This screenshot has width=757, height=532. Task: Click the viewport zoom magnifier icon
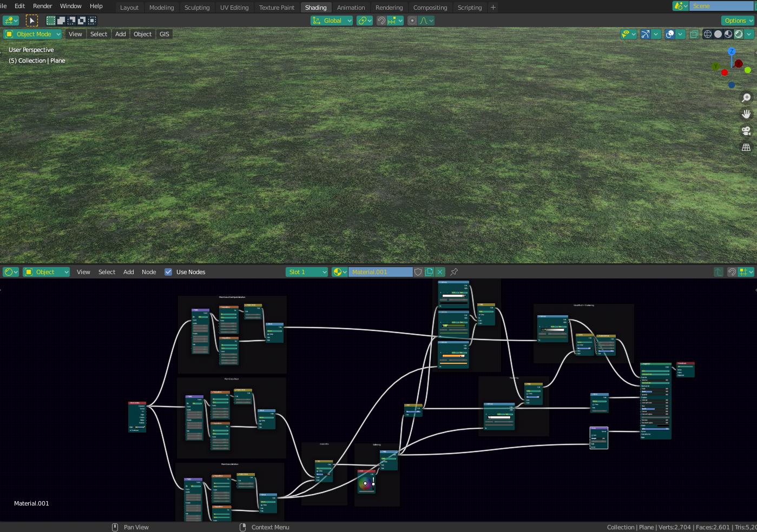pos(746,98)
